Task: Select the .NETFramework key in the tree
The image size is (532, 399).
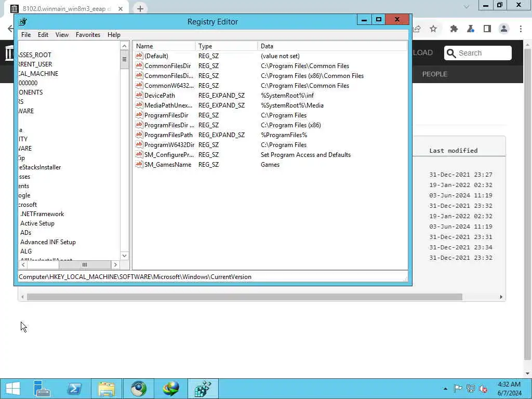Action: tap(42, 214)
